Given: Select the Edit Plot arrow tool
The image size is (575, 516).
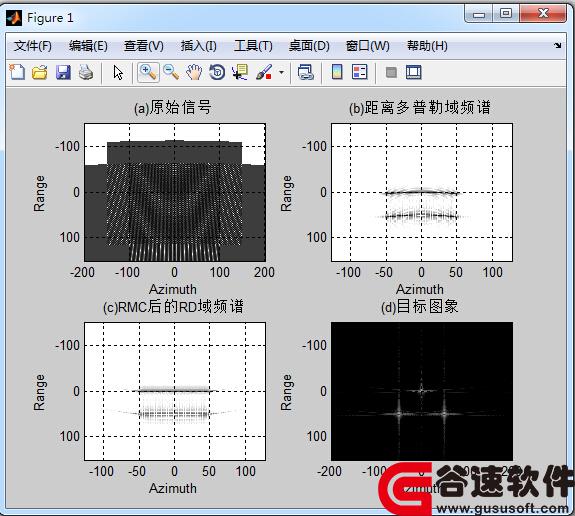Looking at the screenshot, I should click(x=118, y=72).
